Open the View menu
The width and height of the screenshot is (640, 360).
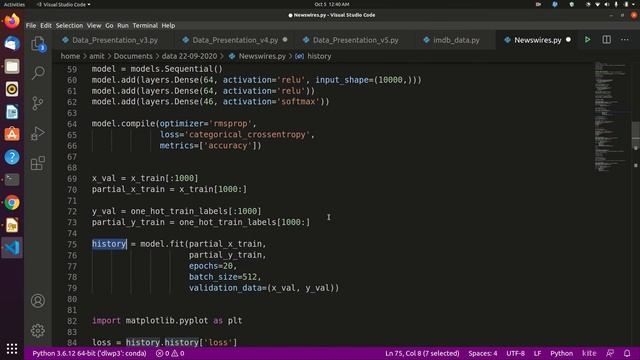pos(94,25)
